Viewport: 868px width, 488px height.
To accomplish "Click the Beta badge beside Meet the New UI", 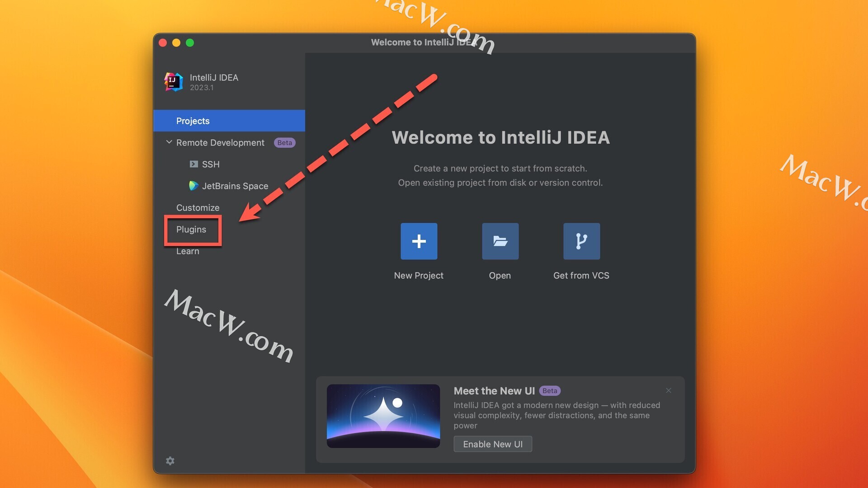I will pyautogui.click(x=550, y=390).
